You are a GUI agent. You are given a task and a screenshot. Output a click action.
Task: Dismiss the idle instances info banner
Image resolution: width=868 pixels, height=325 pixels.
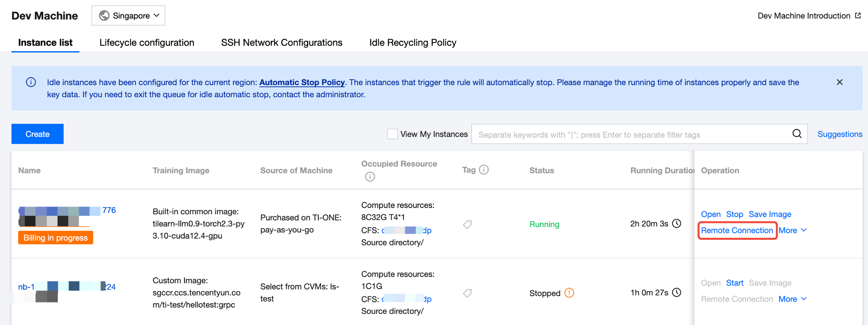[839, 82]
